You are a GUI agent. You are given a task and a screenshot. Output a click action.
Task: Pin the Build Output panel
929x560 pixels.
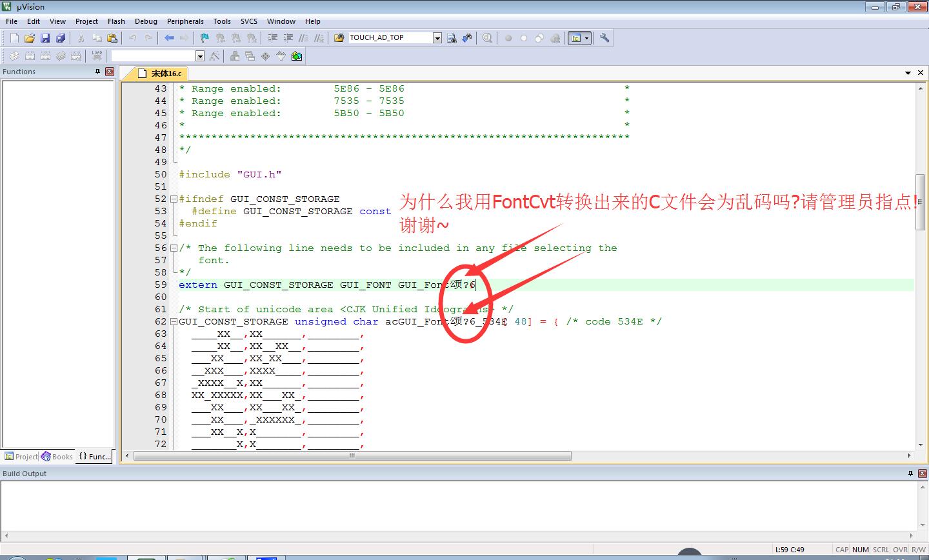click(x=910, y=474)
